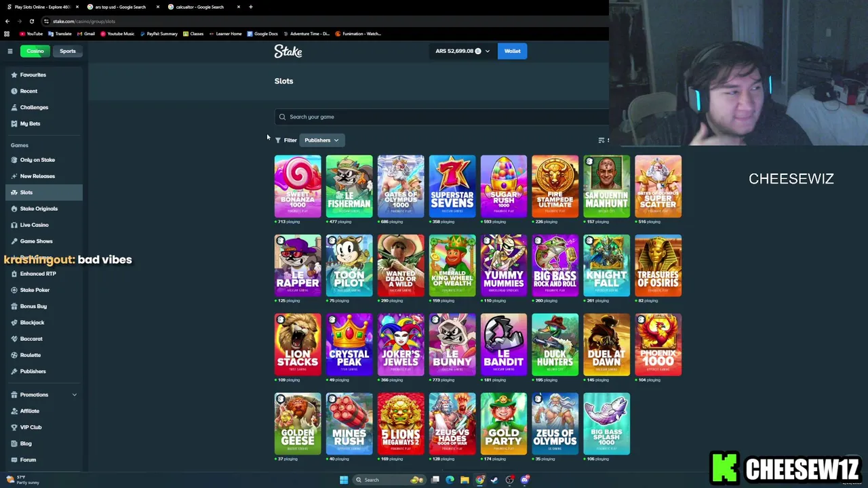Click the Roulette sidebar icon
This screenshot has width=868, height=488.
(x=14, y=355)
